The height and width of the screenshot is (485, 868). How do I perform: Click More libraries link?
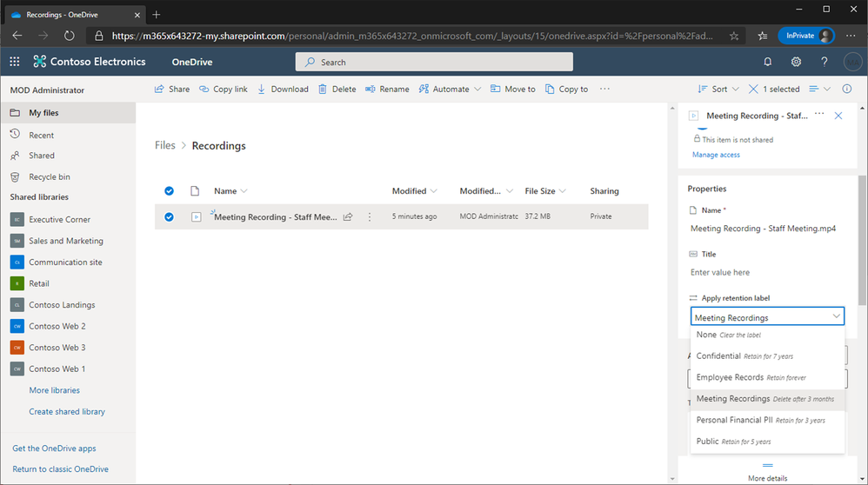click(54, 390)
